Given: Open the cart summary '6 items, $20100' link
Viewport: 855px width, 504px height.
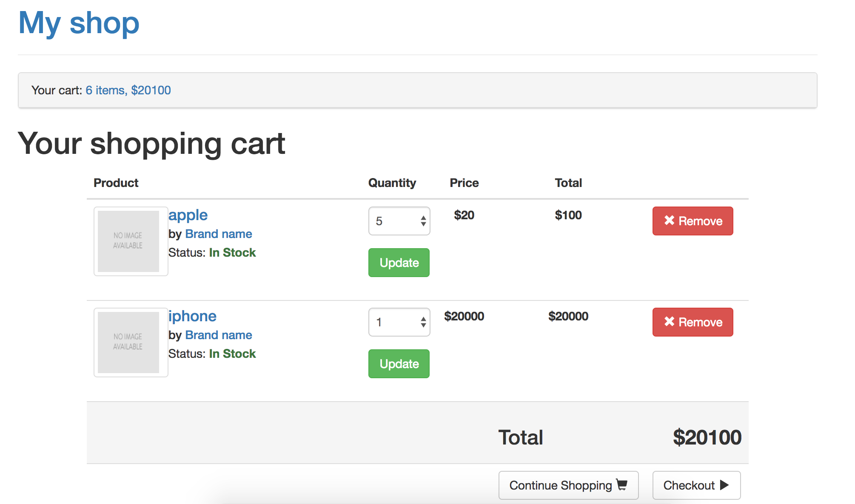Looking at the screenshot, I should [x=128, y=90].
